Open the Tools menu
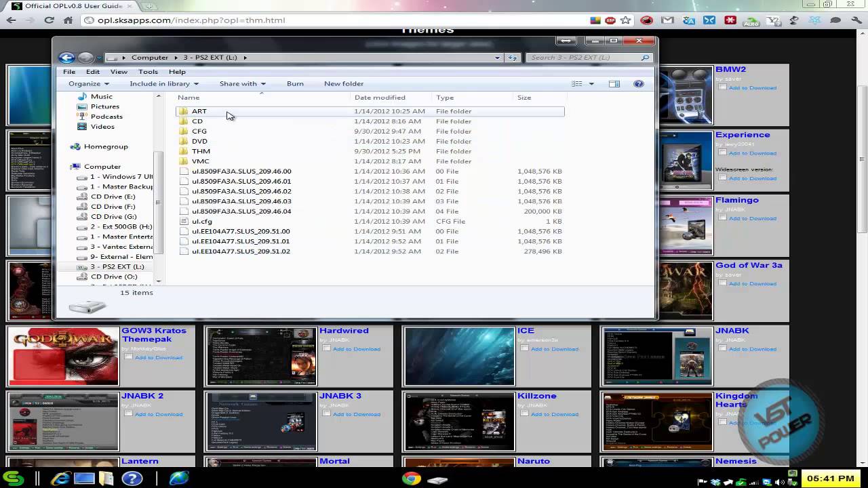This screenshot has height=488, width=868. coord(148,71)
